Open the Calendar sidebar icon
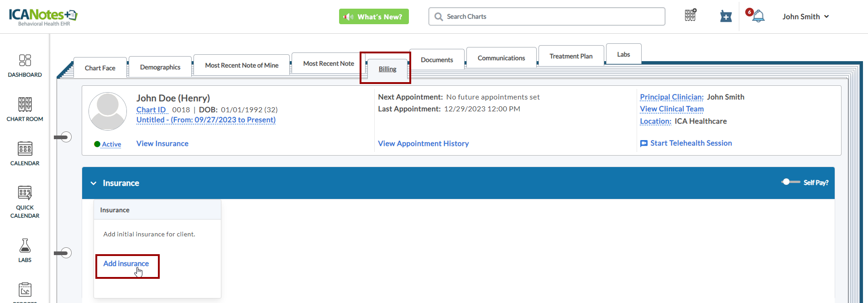The height and width of the screenshot is (303, 868). click(x=25, y=149)
